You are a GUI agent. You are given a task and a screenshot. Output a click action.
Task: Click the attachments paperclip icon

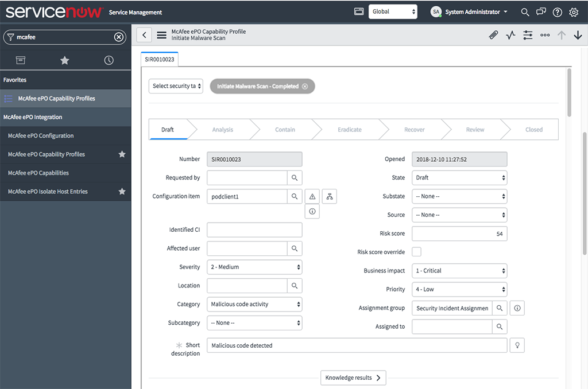(x=493, y=35)
